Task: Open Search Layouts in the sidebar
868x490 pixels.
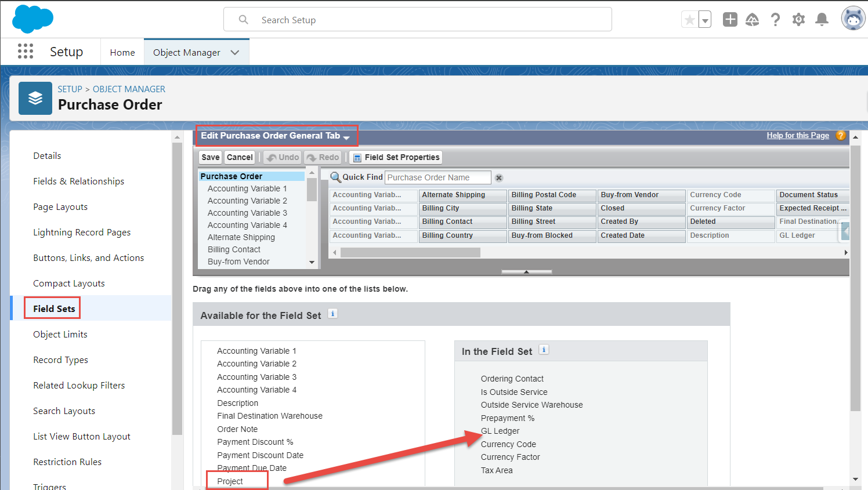Action: point(64,411)
